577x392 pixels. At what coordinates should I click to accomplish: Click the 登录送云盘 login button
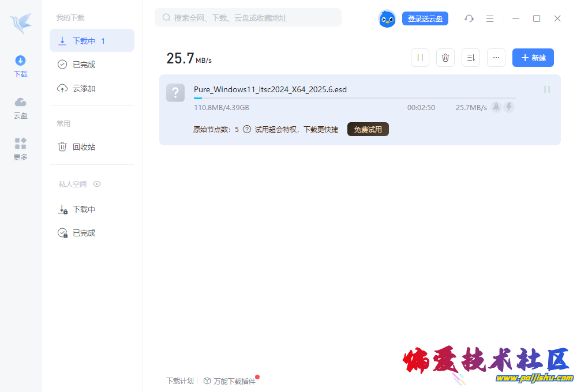pyautogui.click(x=425, y=18)
